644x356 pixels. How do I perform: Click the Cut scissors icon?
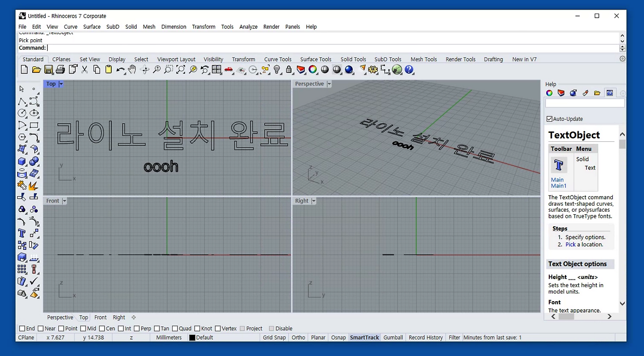pos(85,70)
